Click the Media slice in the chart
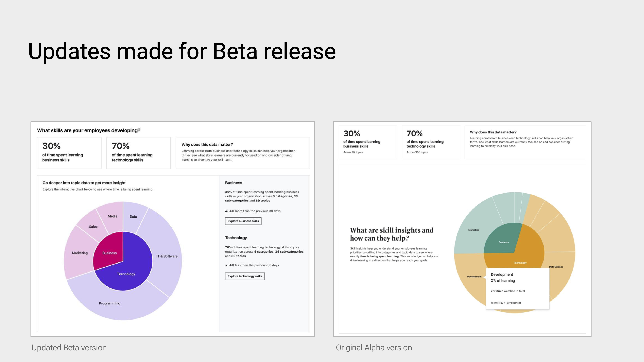The image size is (644, 362). click(112, 216)
